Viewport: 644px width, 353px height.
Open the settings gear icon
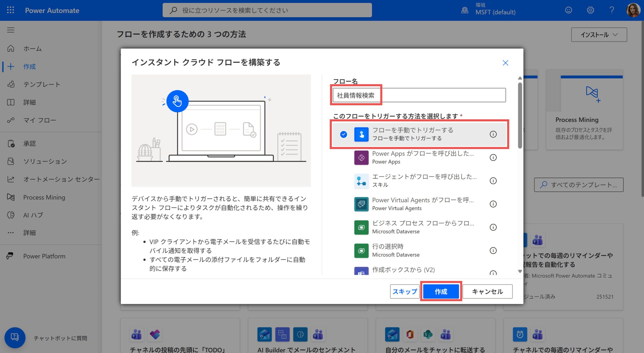point(590,10)
